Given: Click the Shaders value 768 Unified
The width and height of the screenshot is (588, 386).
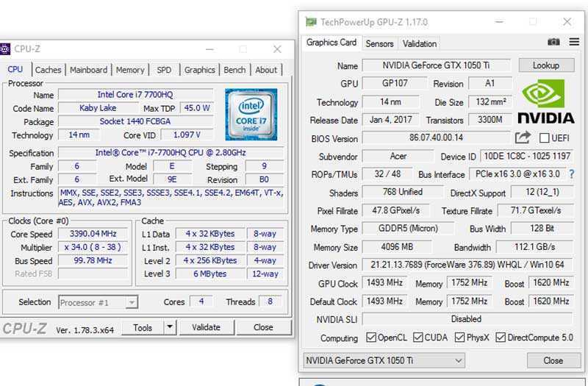Looking at the screenshot, I should click(x=402, y=192).
